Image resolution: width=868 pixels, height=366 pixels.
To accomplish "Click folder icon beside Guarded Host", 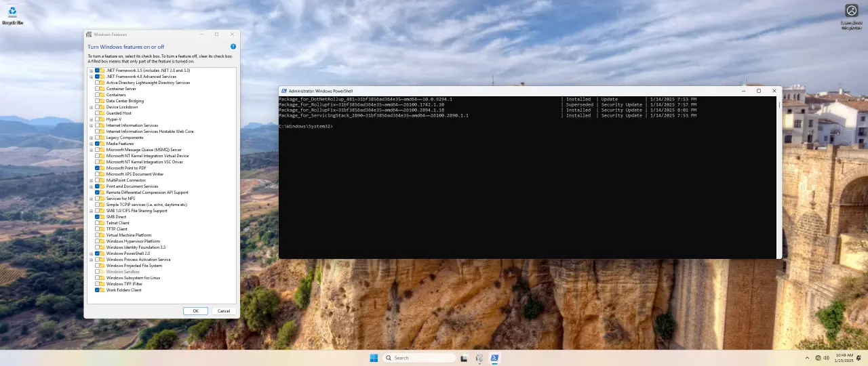I will pyautogui.click(x=102, y=113).
